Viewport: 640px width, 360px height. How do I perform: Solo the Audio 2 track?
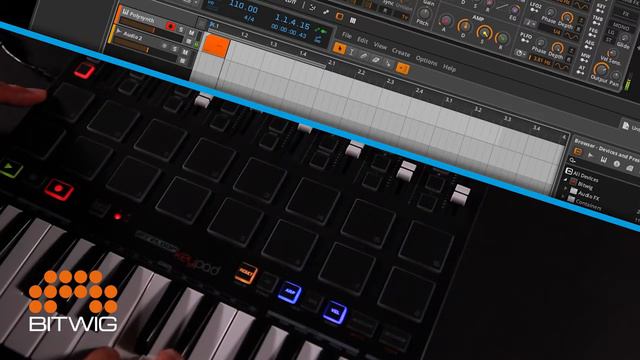point(175,49)
